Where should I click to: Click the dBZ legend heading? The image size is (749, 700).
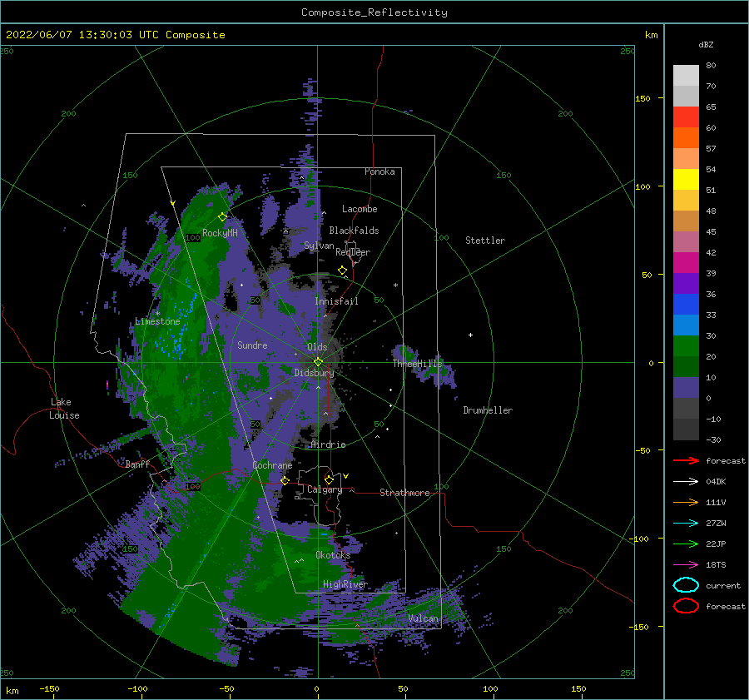pyautogui.click(x=706, y=44)
